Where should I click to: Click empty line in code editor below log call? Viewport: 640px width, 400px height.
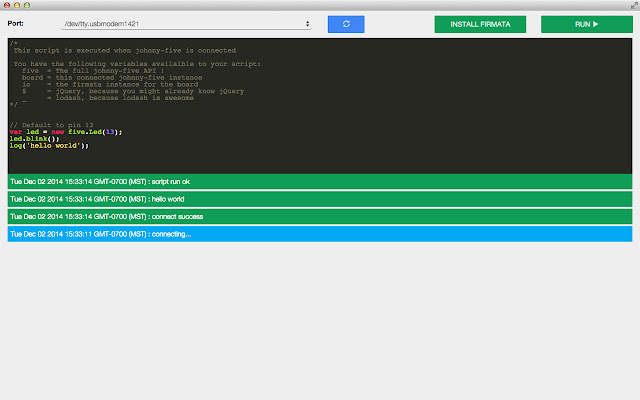click(x=320, y=153)
